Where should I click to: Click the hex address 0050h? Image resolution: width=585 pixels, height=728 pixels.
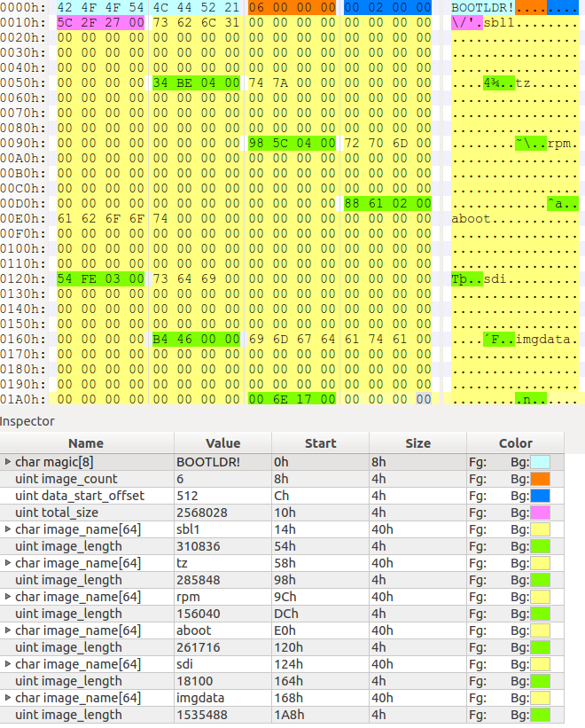coord(23,82)
